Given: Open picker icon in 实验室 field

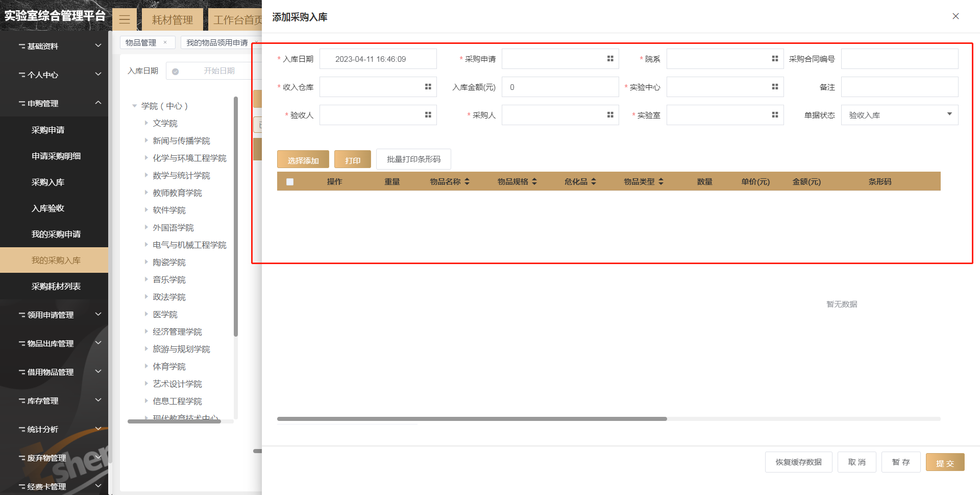Looking at the screenshot, I should (775, 115).
